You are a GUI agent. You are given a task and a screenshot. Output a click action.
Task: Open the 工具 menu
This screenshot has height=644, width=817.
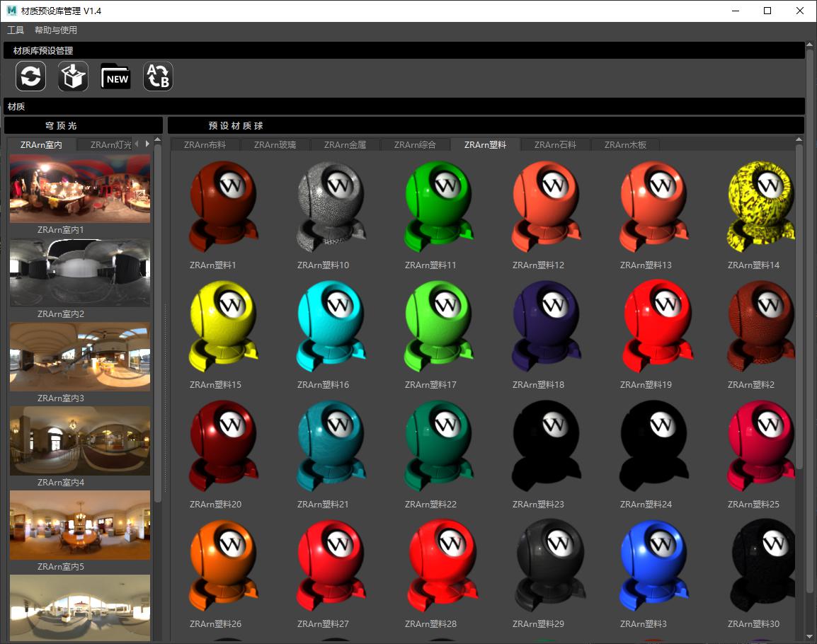pyautogui.click(x=16, y=30)
